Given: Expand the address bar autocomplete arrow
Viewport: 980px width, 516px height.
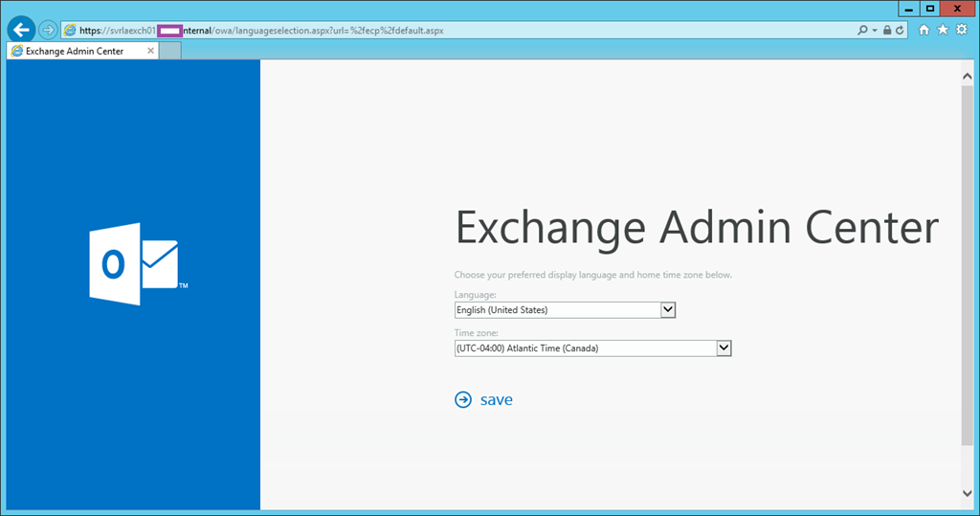Looking at the screenshot, I should 875,30.
